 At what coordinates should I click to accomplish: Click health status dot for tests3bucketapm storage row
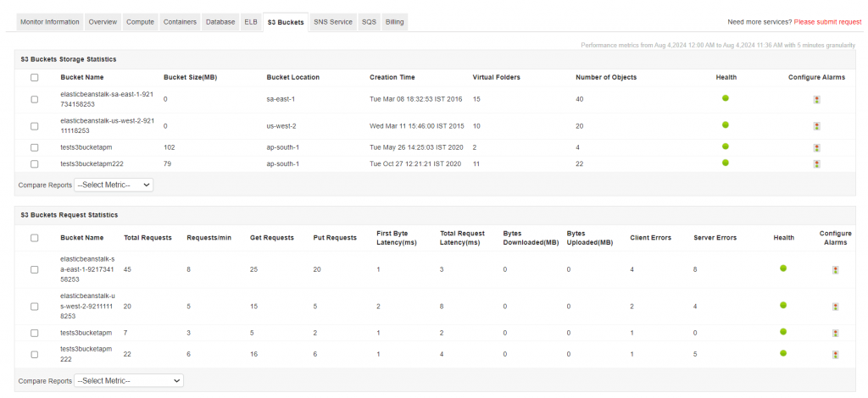(x=726, y=146)
